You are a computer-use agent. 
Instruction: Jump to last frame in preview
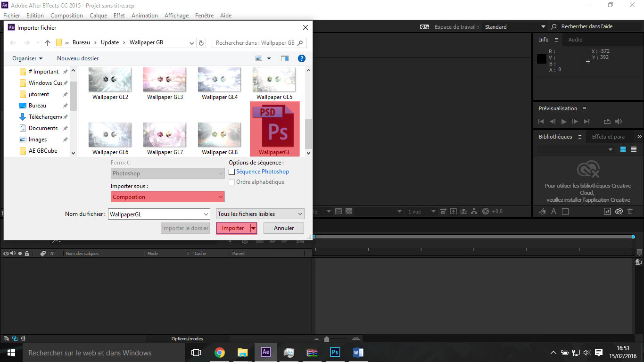[x=586, y=122]
